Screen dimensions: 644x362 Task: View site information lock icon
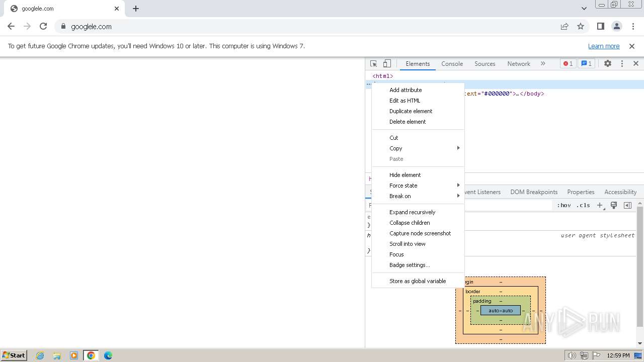point(63,27)
